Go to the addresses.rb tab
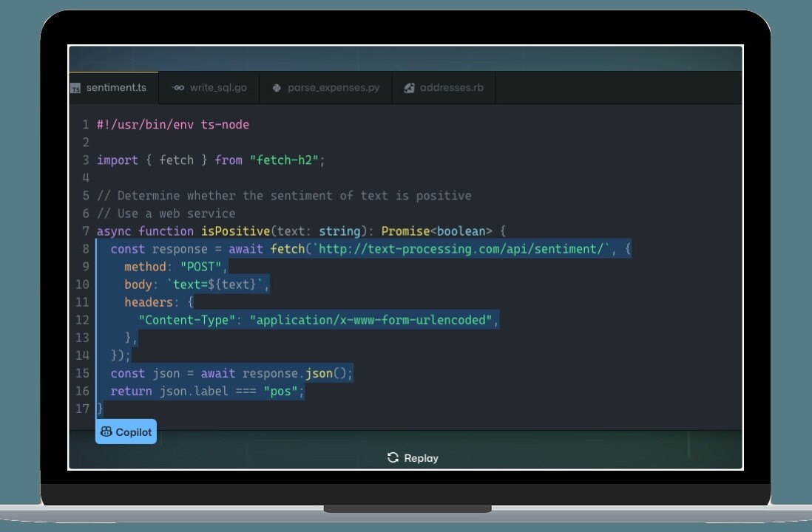Viewport: 812px width, 532px height. tap(451, 88)
